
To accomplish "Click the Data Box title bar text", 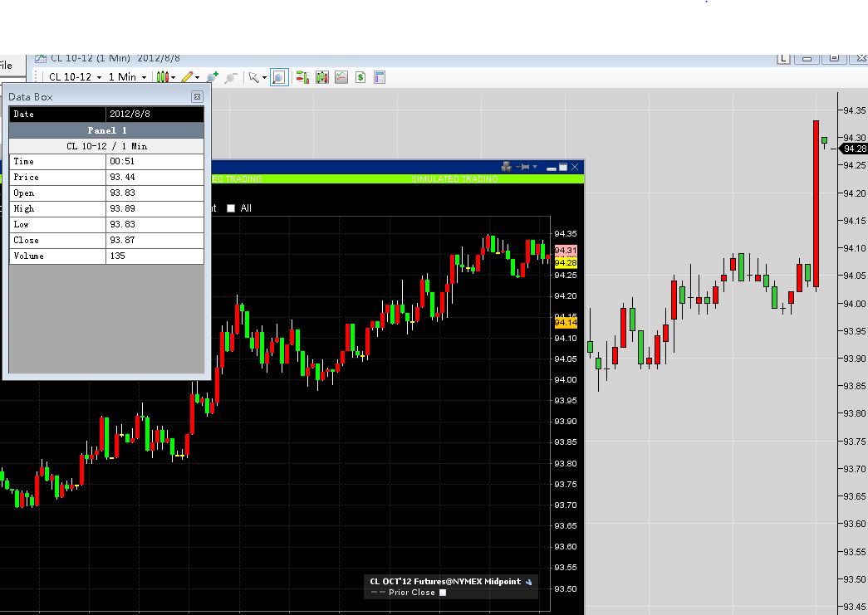I will point(31,97).
